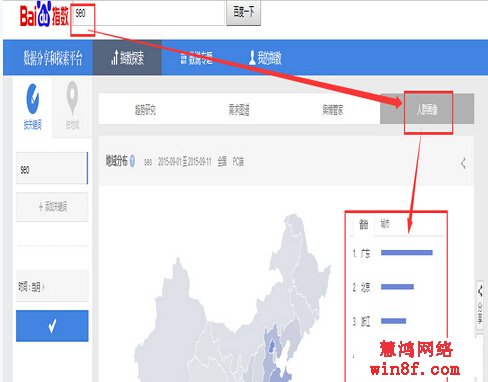The width and height of the screenshot is (488, 382).
Task: Click the bar for rank 3 浙江
Action: (x=393, y=321)
